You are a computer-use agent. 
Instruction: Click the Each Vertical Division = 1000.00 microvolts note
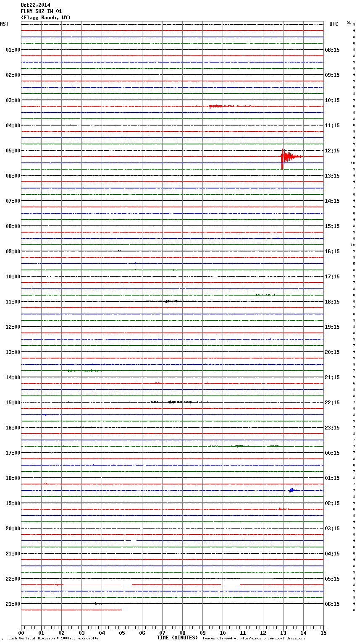pyautogui.click(x=54, y=639)
